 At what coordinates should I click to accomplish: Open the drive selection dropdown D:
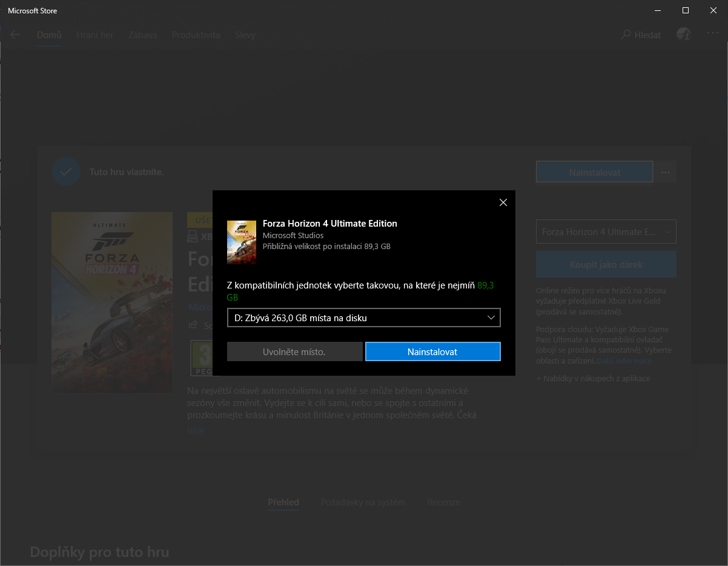[363, 318]
